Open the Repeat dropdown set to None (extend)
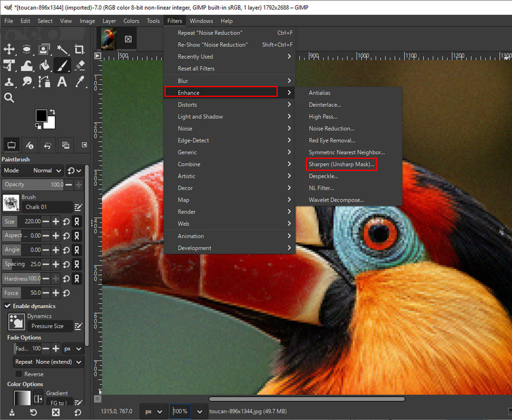The height and width of the screenshot is (420, 512). pyautogui.click(x=48, y=361)
